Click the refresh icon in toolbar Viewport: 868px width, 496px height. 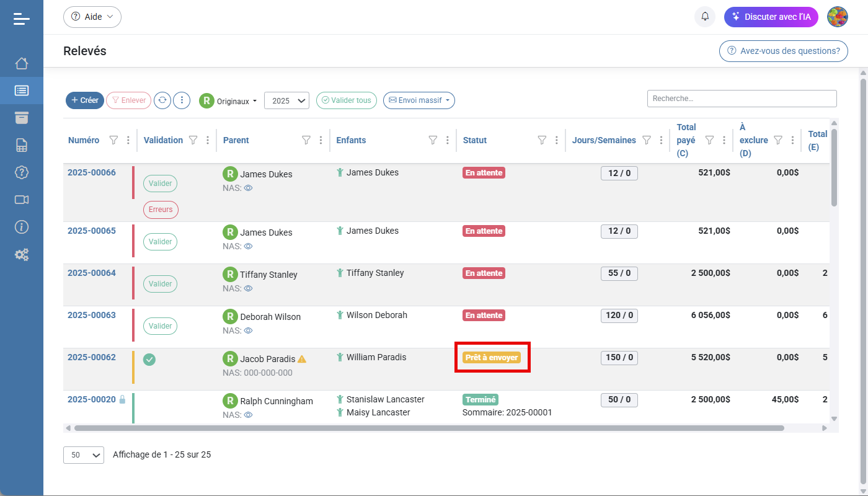click(162, 100)
